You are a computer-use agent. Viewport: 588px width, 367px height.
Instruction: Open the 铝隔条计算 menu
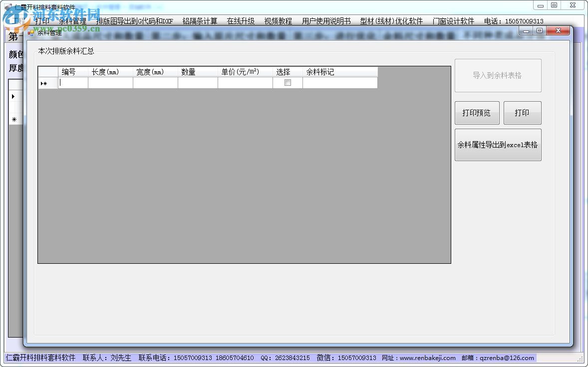point(200,21)
